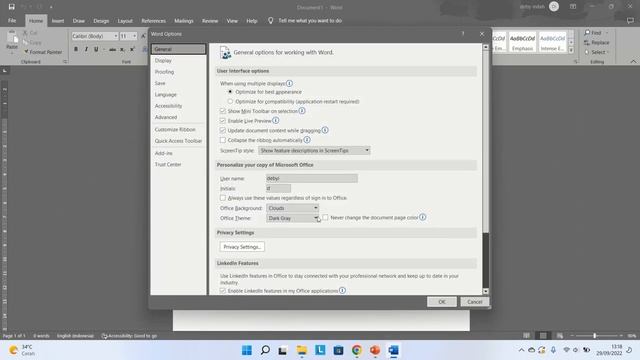Viewport: 640px width, 360px height.
Task: Switch to Print Layout view in status bar
Action: pos(543,336)
